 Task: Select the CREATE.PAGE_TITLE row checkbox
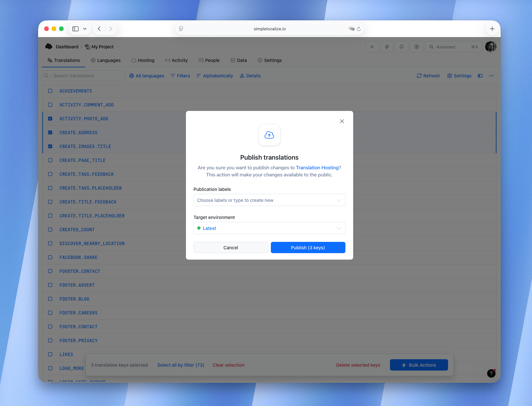tap(50, 160)
